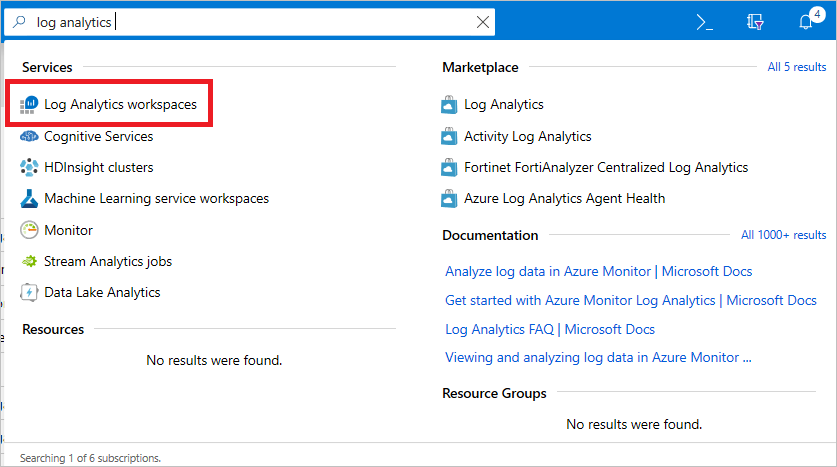Select Data Lake Analytics service
Screen dimensions: 837x467
102,292
